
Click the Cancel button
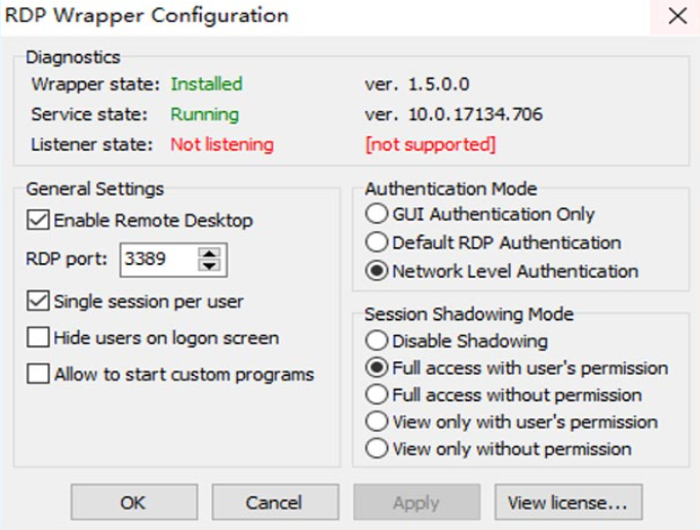click(x=274, y=503)
